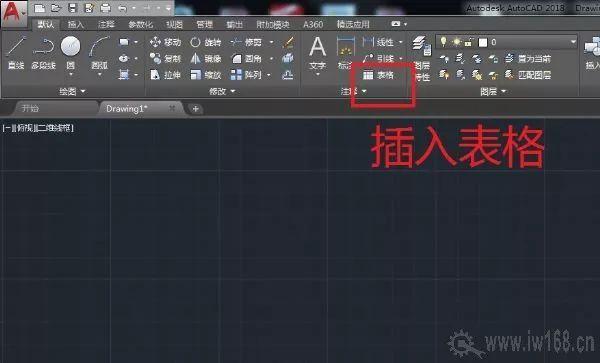Click the Plot printer icon in quick access toolbar
Screen dimensions: 600x363
coord(105,8)
